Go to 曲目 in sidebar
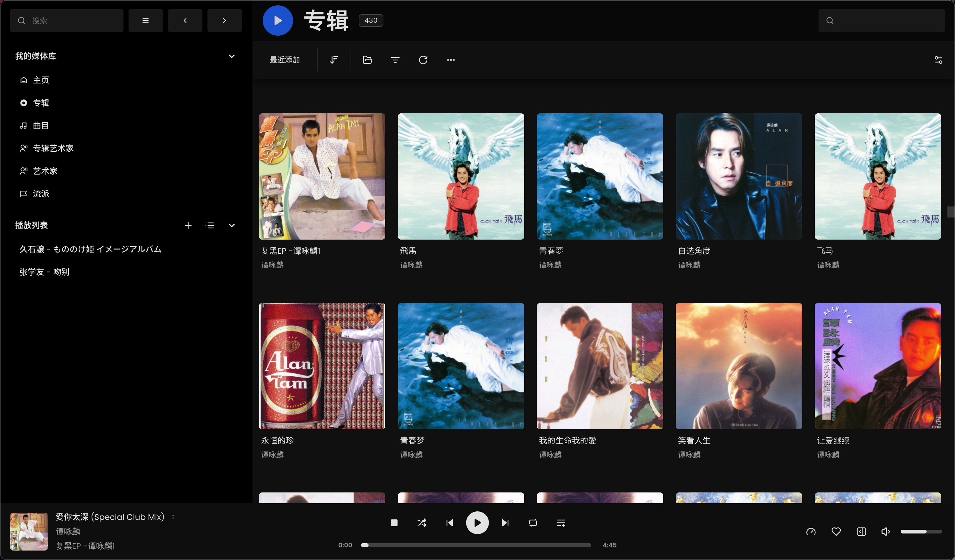Viewport: 955px width, 560px height. [40, 125]
